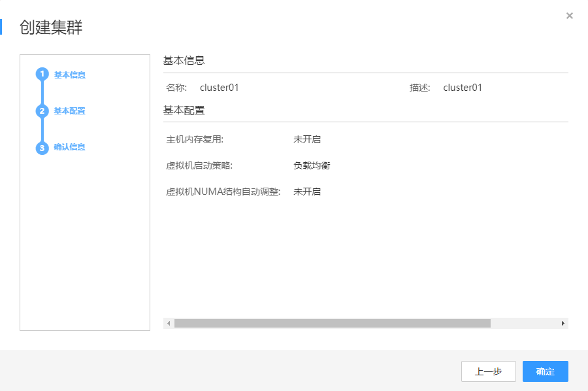Click the 负载均衡 value

(312, 165)
